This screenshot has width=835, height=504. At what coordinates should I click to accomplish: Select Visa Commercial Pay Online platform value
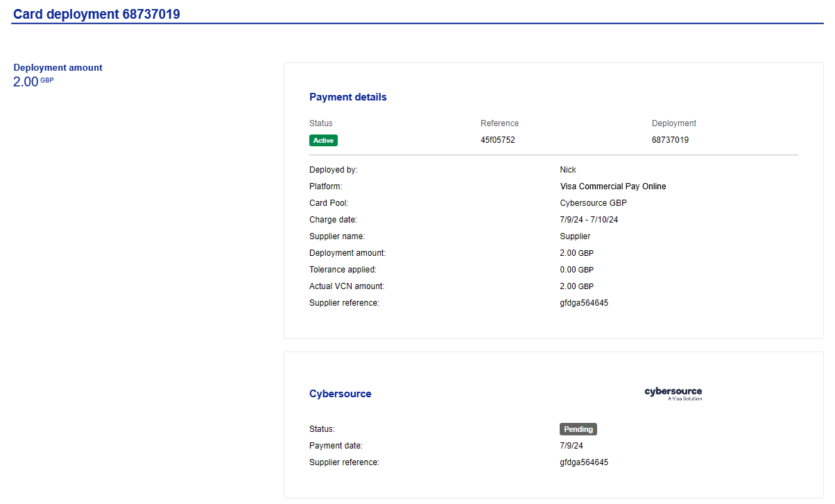click(613, 186)
